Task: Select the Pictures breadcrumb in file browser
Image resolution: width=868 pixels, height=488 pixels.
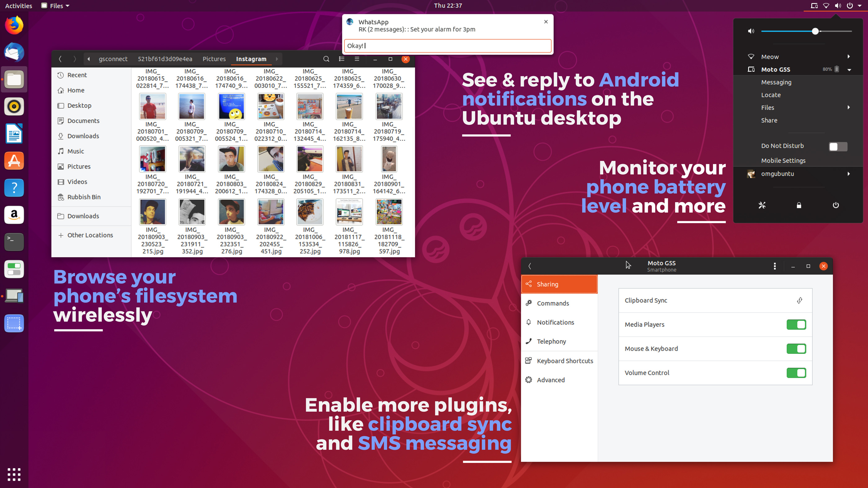Action: coord(214,58)
